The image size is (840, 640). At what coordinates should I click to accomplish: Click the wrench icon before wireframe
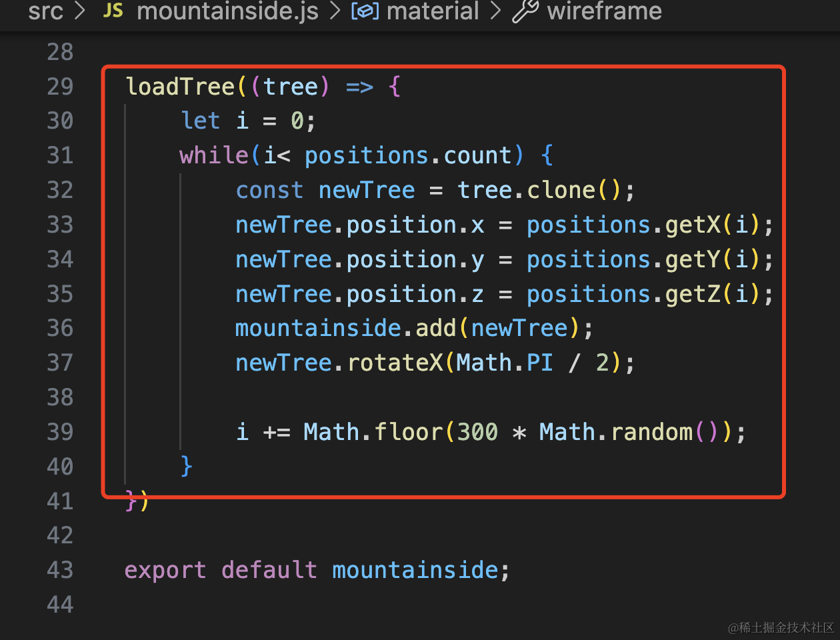point(525,11)
